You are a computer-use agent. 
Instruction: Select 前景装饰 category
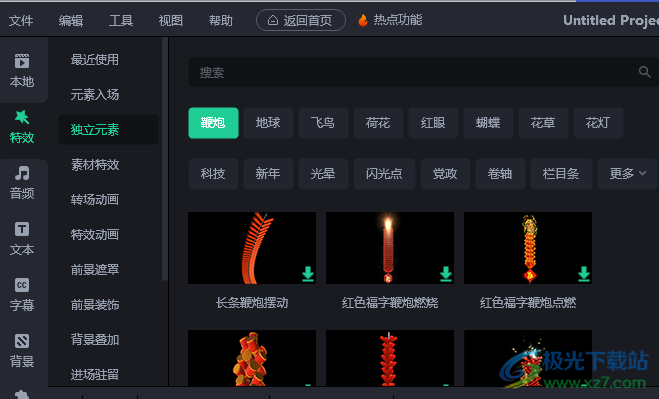tap(95, 304)
